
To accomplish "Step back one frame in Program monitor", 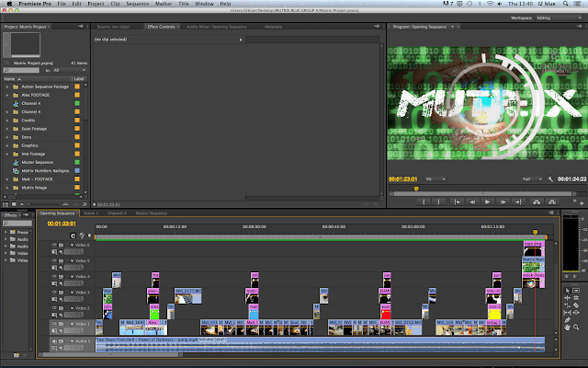I will point(472,202).
